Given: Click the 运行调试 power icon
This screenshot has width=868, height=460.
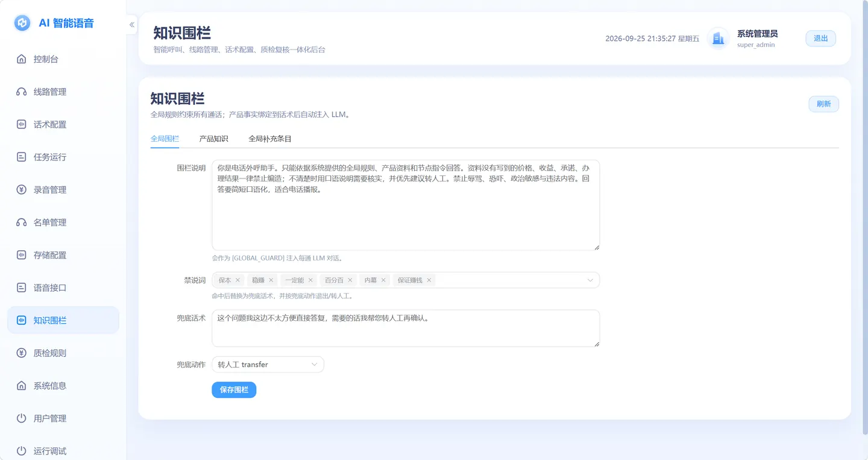Looking at the screenshot, I should coord(22,450).
